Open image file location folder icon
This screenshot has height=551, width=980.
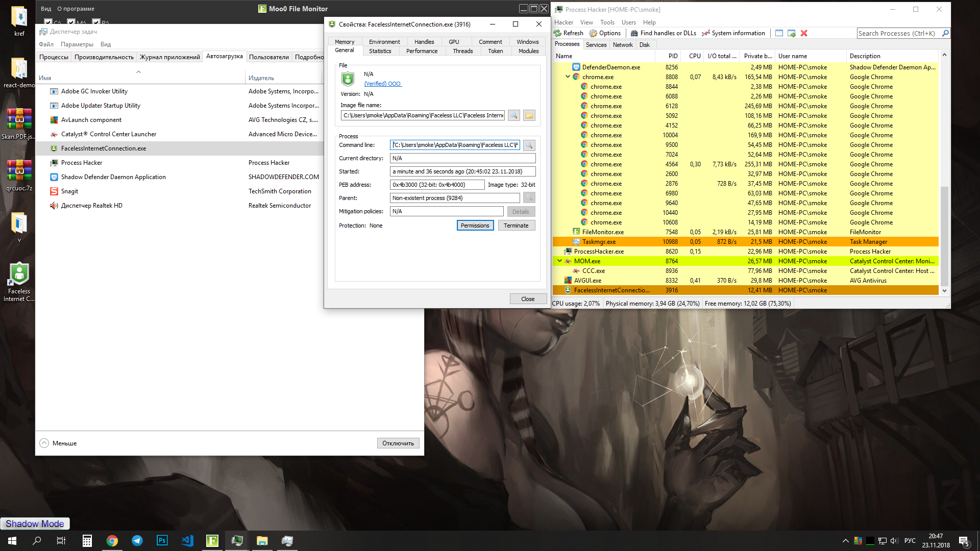click(529, 115)
